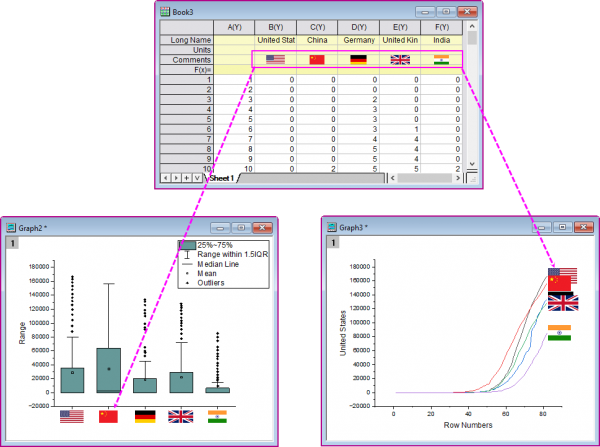Image resolution: width=600 pixels, height=447 pixels.
Task: Maximize the Graph3 window
Action: (564, 227)
